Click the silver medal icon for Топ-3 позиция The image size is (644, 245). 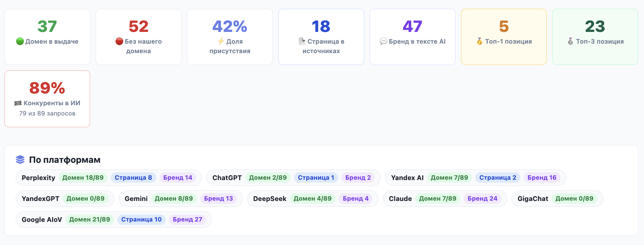(x=570, y=41)
